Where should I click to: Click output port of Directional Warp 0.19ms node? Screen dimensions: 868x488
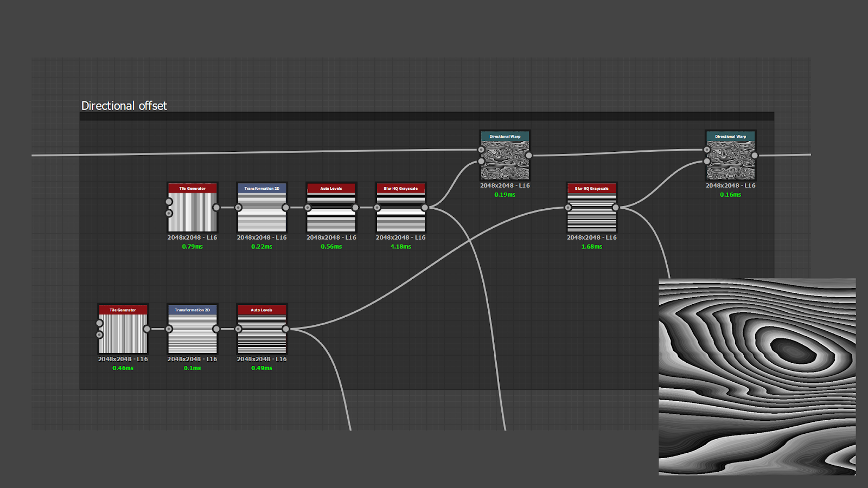click(x=529, y=155)
